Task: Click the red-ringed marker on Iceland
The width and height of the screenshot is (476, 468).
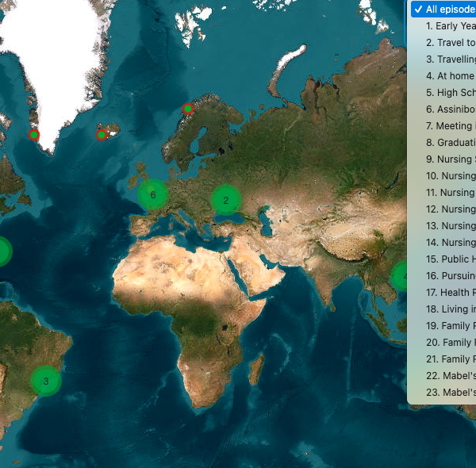Action: coord(102,135)
